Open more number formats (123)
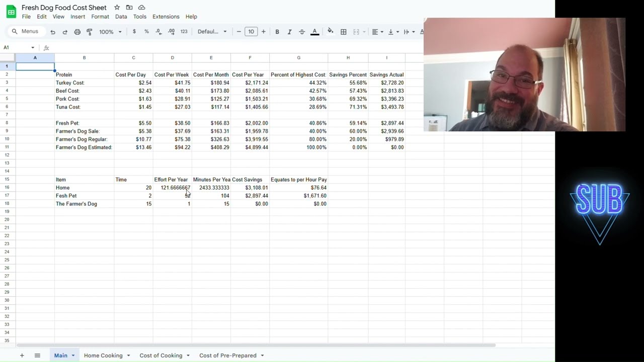The width and height of the screenshot is (644, 362). (184, 32)
